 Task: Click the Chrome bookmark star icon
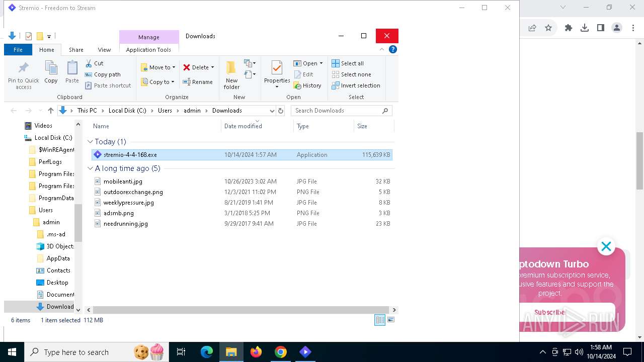point(548,28)
